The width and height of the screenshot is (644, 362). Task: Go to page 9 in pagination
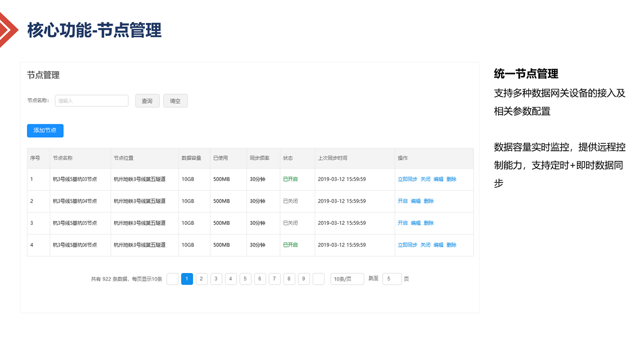click(304, 279)
